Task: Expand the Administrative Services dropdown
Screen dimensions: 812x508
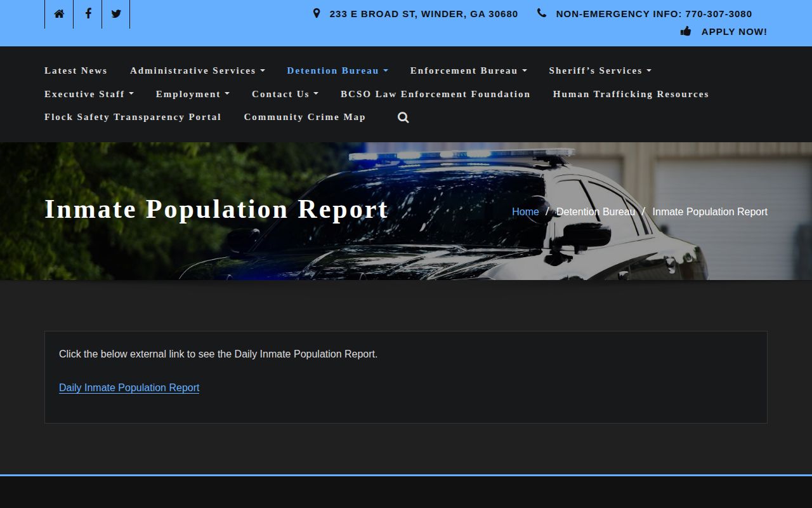Action: pos(197,70)
